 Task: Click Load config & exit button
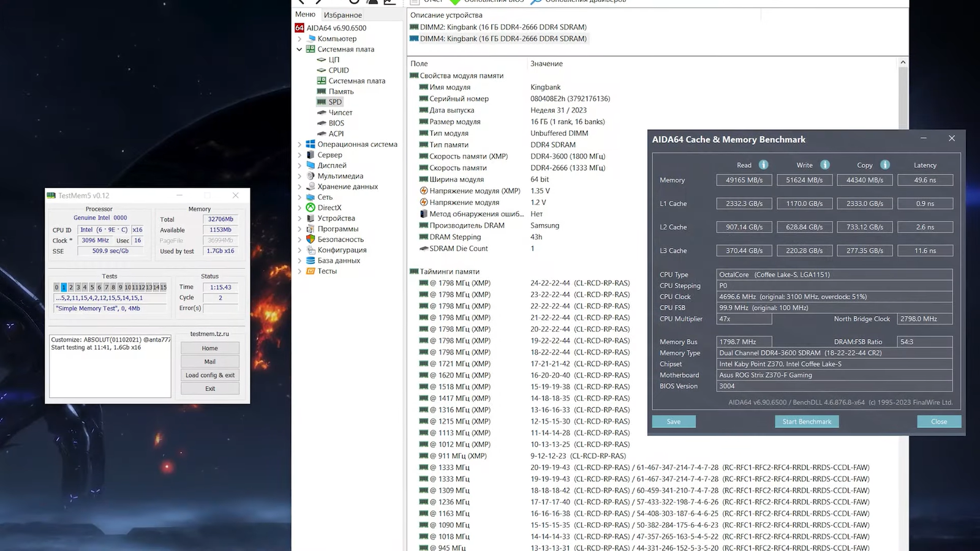[x=209, y=375]
